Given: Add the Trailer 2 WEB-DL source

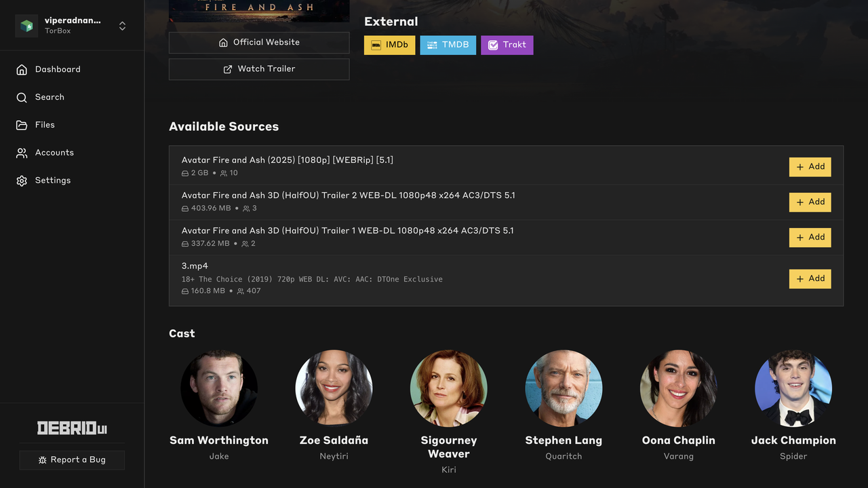Looking at the screenshot, I should (810, 202).
